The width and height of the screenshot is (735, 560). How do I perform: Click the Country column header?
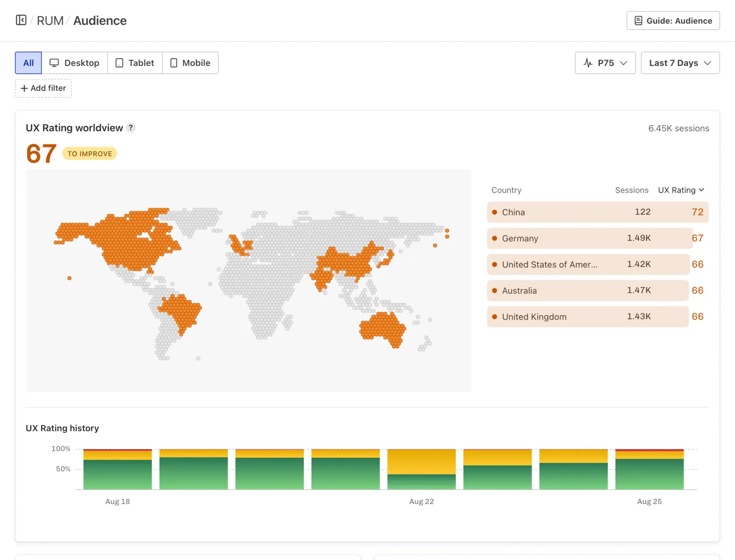(x=506, y=190)
